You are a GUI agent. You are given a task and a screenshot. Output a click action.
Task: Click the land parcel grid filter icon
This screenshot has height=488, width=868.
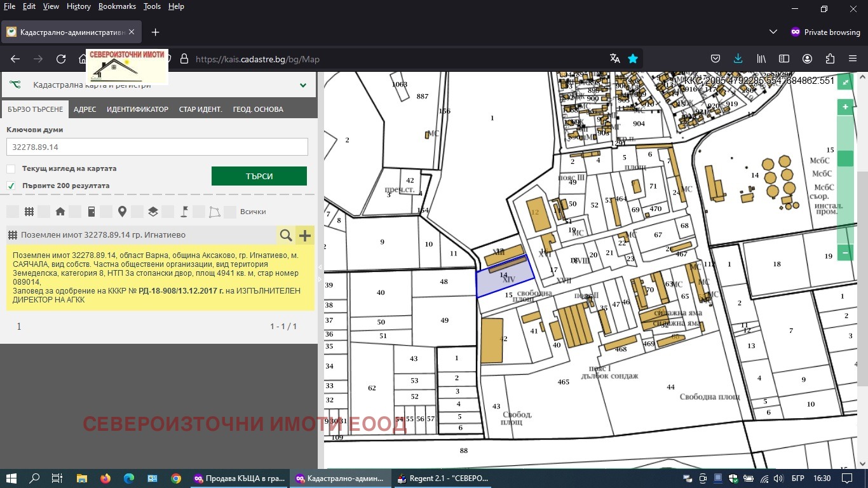pyautogui.click(x=29, y=212)
